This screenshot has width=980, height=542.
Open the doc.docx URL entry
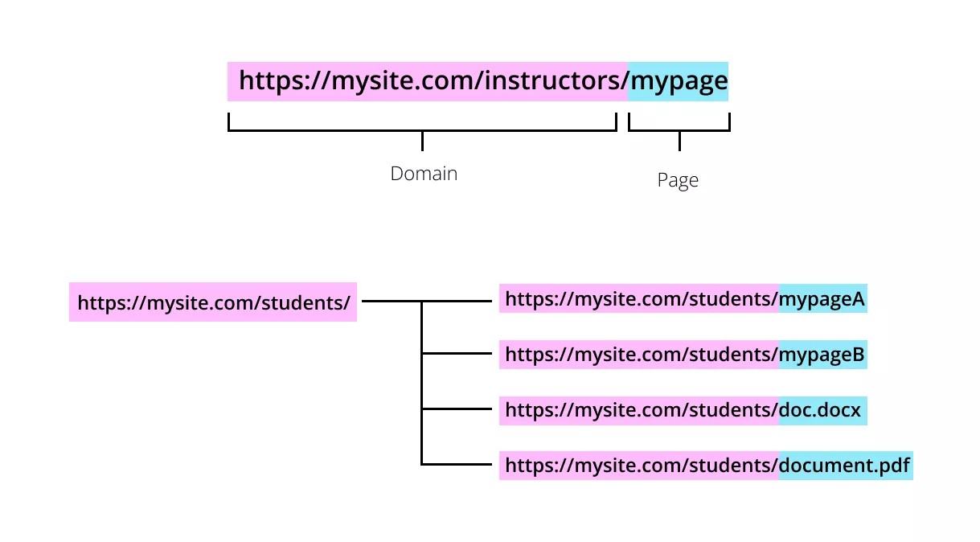point(683,410)
